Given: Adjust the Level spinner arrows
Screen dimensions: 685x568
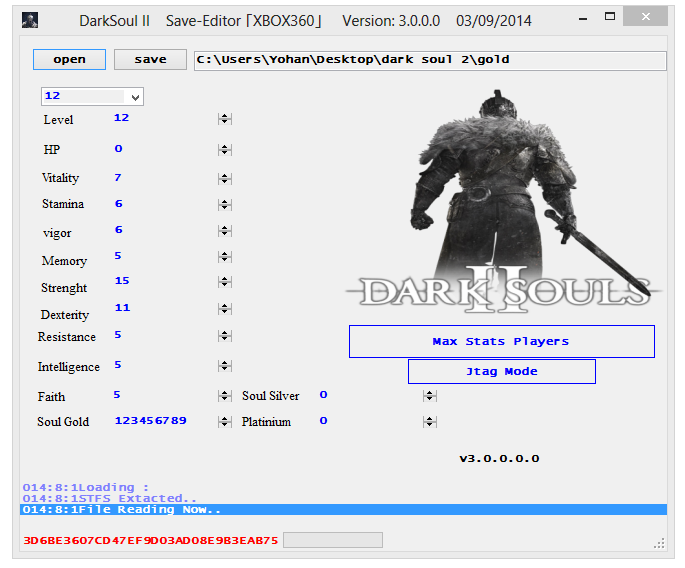Looking at the screenshot, I should [x=225, y=119].
